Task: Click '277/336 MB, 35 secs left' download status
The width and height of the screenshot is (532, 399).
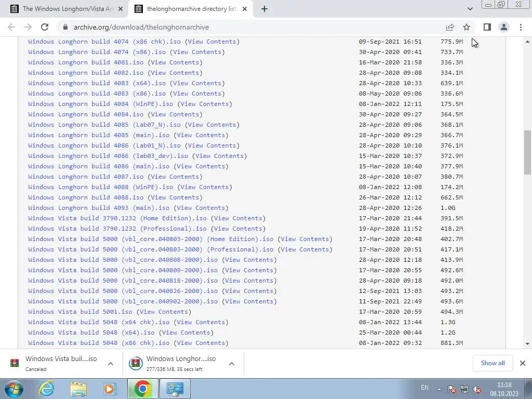Action: pos(175,369)
